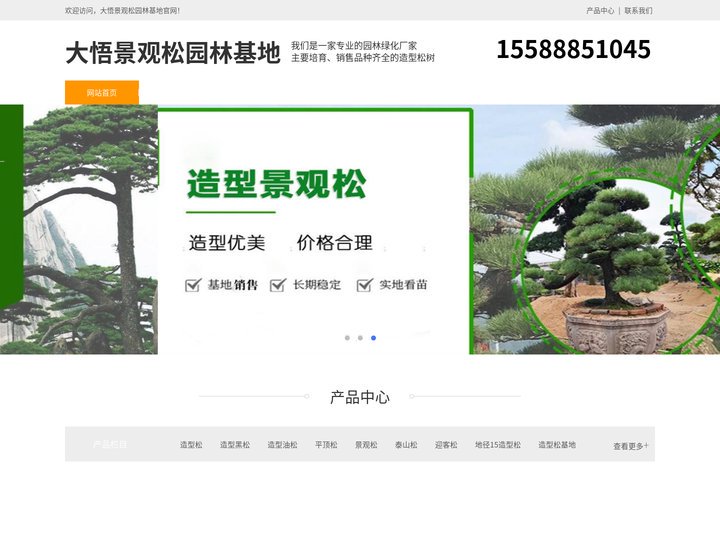Click the 价格合理 banner text

(x=335, y=243)
